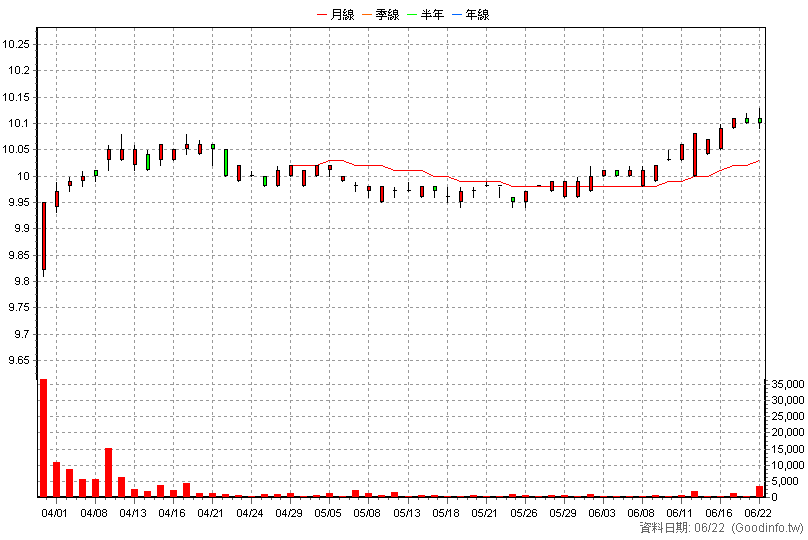Click the green 半年 legend line marker

click(x=412, y=15)
